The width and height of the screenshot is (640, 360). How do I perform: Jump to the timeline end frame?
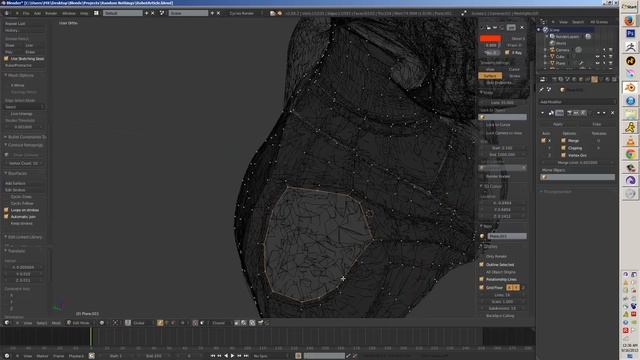point(246,356)
